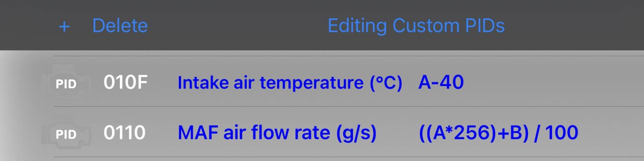The width and height of the screenshot is (644, 161).
Task: Tap the (g/s) unit in MAF label
Action: [356, 133]
